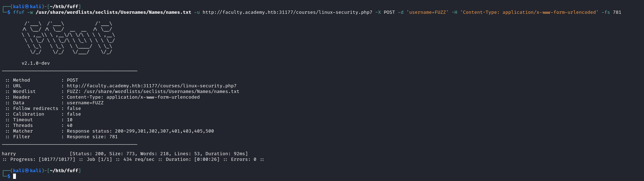Viewport: 644px width, 181px height.
Task: Click the false value beside Calibration
Action: click(74, 114)
